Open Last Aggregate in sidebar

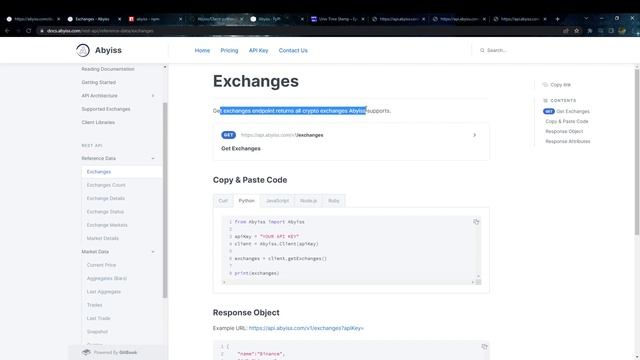pyautogui.click(x=104, y=292)
